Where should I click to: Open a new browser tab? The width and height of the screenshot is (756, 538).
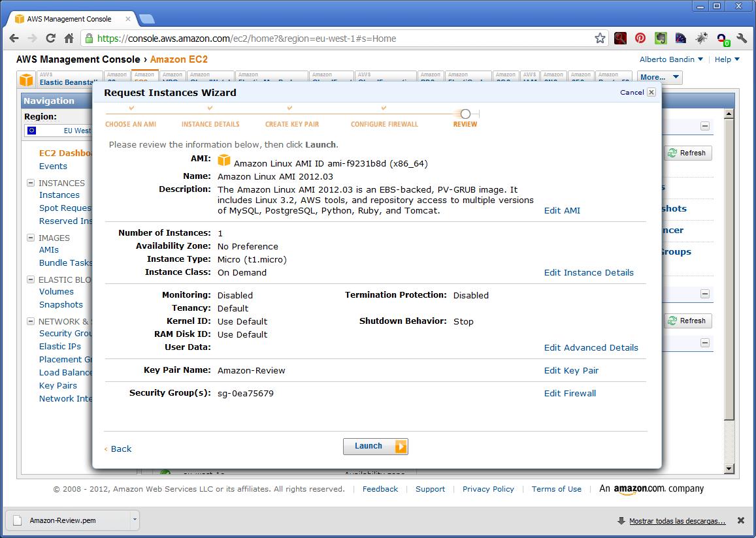tap(146, 20)
